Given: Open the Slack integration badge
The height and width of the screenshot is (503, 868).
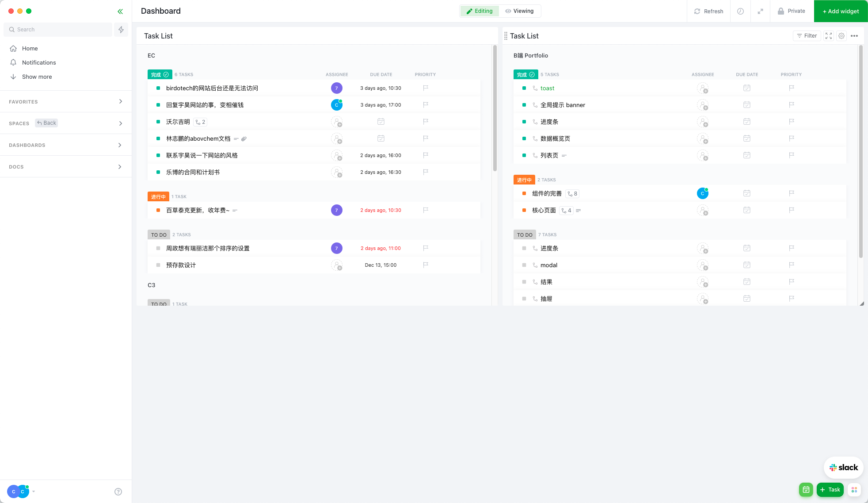Looking at the screenshot, I should click(844, 468).
